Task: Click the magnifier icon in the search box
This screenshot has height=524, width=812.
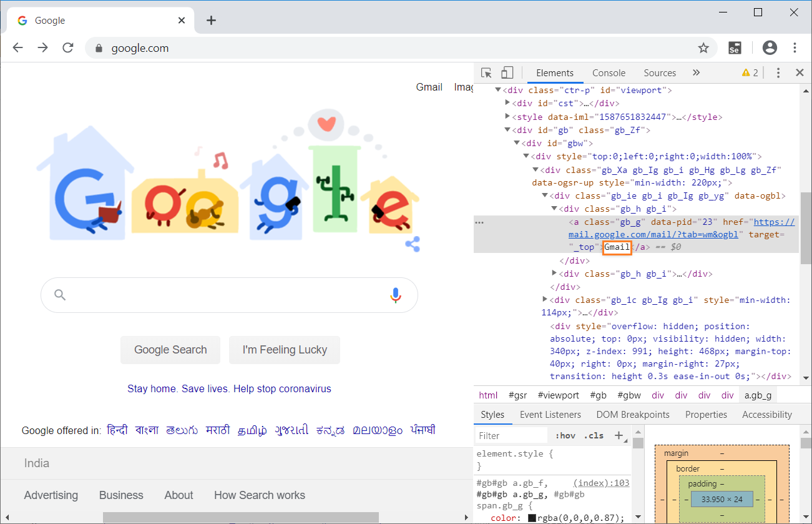Action: point(60,295)
